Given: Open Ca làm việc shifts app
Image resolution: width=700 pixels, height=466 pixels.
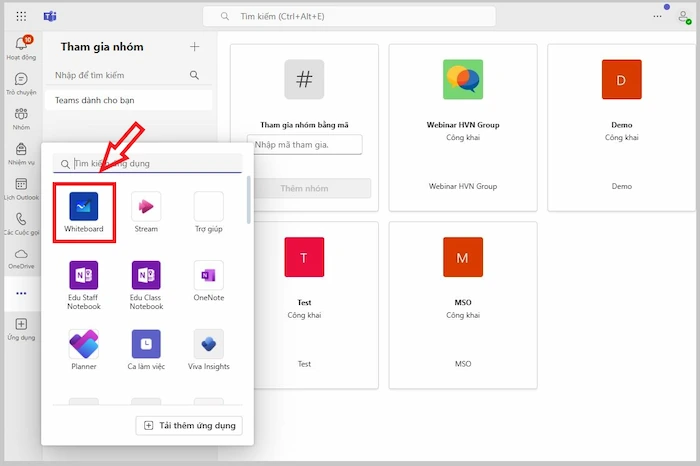Looking at the screenshot, I should click(146, 350).
